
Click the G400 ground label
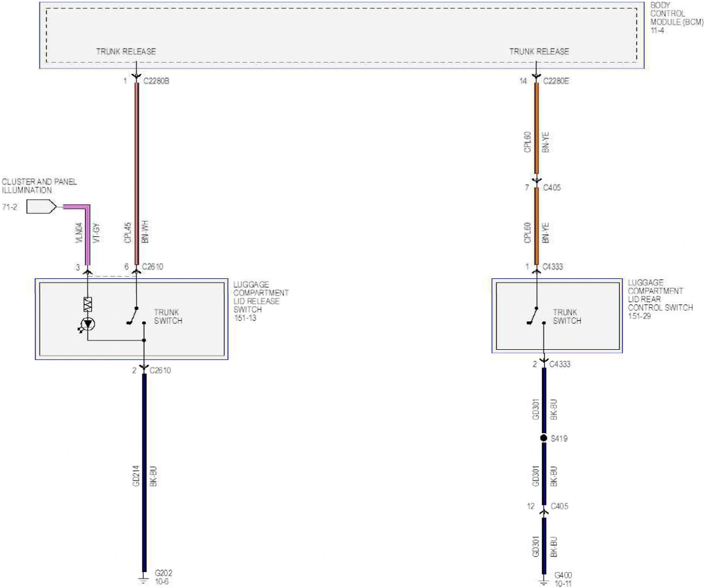tap(563, 576)
